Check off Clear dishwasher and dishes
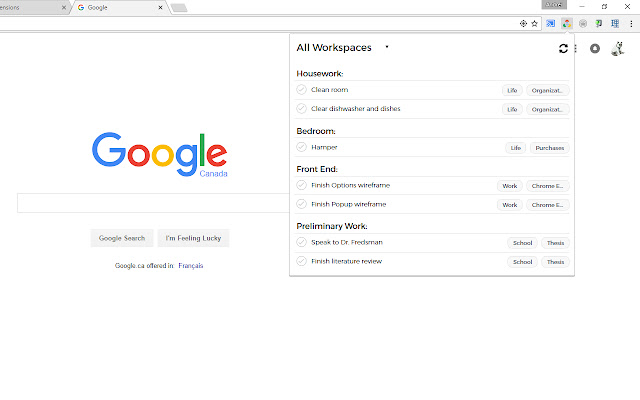The height and width of the screenshot is (400, 640). (x=301, y=109)
